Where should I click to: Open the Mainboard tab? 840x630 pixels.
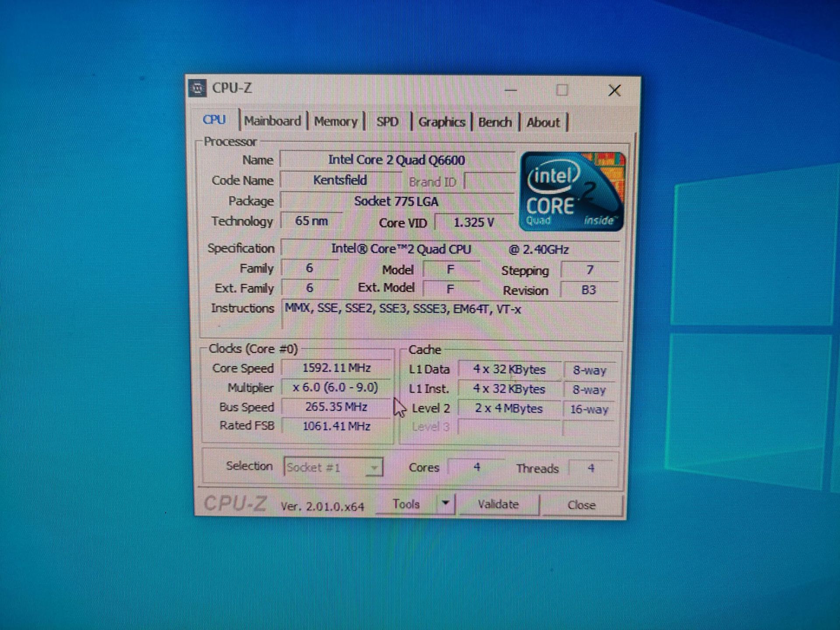point(273,121)
